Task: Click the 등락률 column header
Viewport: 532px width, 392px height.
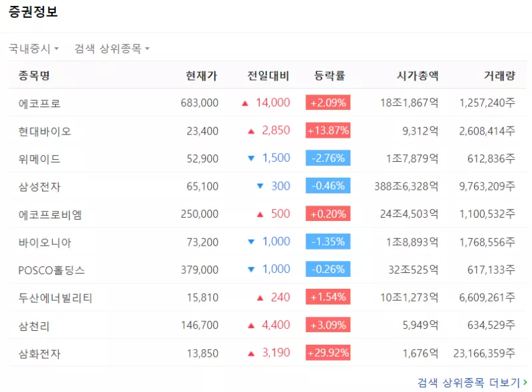Action: click(x=330, y=75)
